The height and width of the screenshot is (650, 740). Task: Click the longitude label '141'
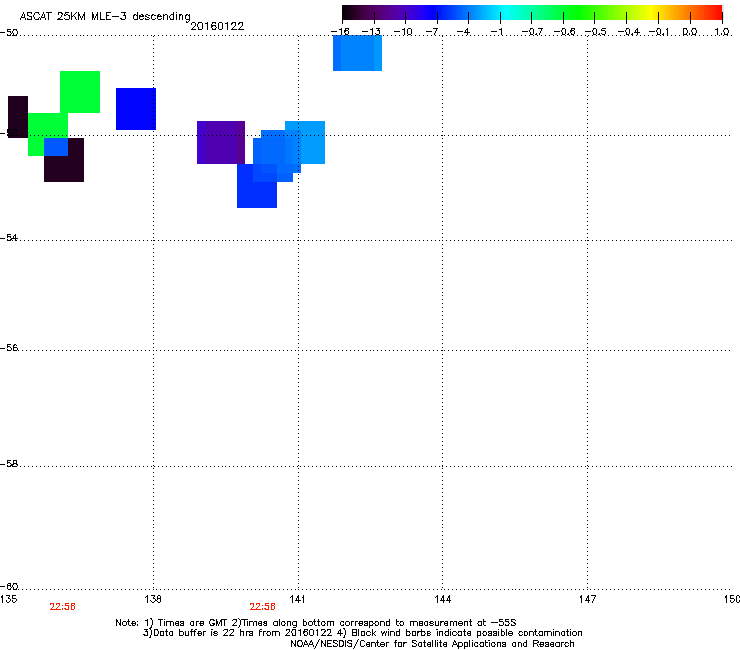click(x=298, y=599)
